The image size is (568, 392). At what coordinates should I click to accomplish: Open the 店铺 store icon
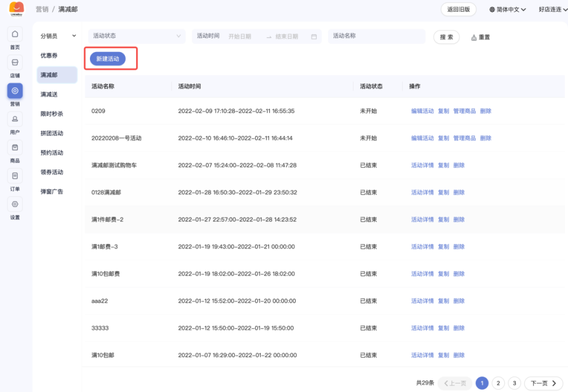pyautogui.click(x=15, y=62)
